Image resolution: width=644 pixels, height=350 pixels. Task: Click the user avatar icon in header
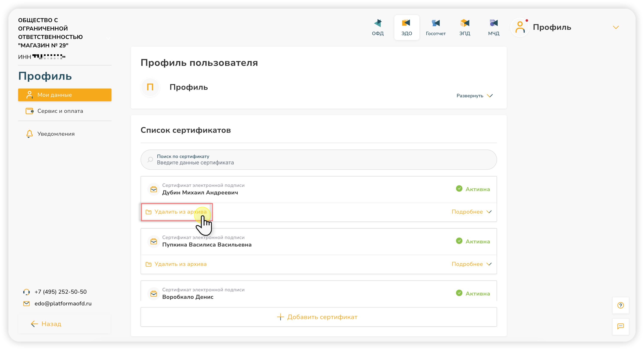(520, 27)
